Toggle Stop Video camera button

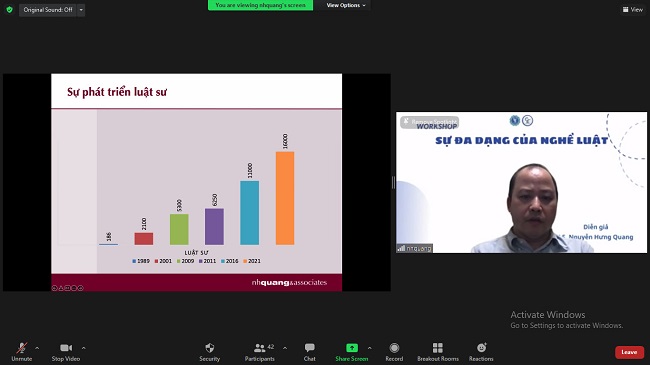click(x=66, y=348)
